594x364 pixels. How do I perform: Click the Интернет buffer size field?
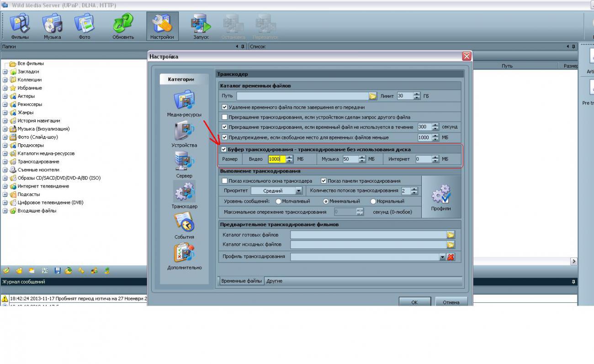[x=423, y=159]
